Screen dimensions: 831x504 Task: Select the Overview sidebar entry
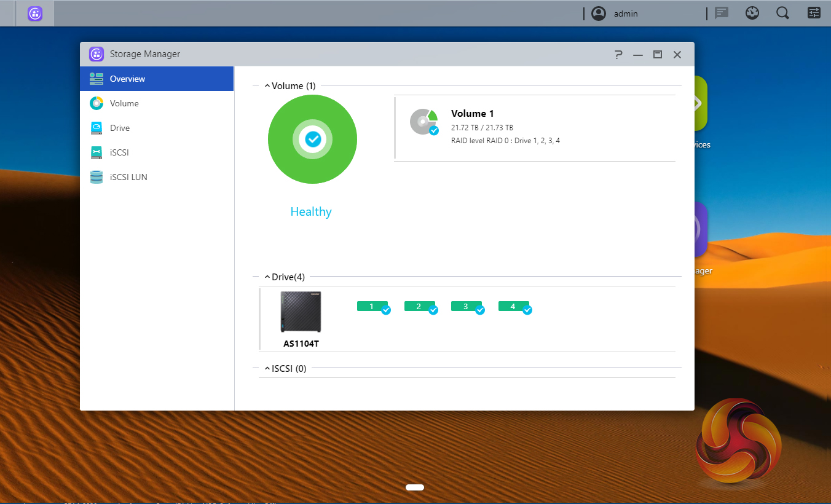[127, 79]
